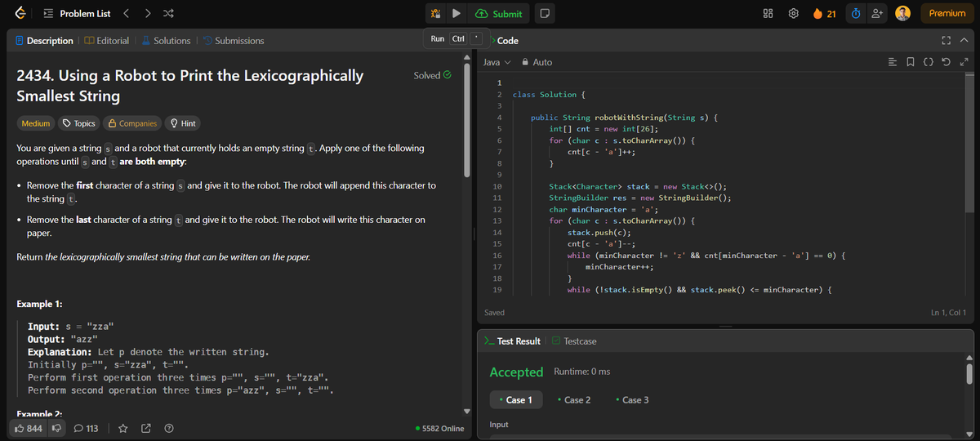Start the timer stopwatch icon
The image size is (980, 441).
[854, 13]
